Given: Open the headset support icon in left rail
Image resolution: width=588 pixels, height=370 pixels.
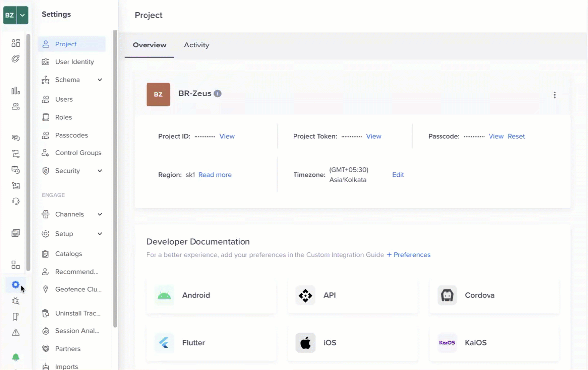Looking at the screenshot, I should pos(15,201).
